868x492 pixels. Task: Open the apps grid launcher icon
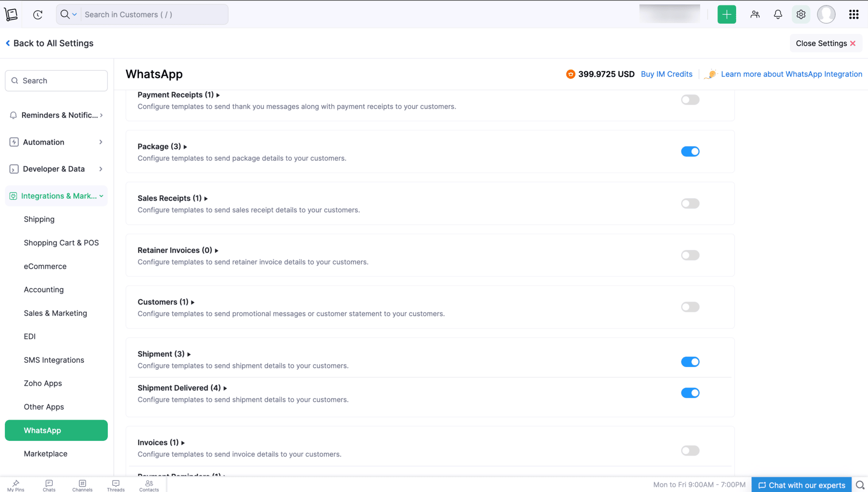854,14
